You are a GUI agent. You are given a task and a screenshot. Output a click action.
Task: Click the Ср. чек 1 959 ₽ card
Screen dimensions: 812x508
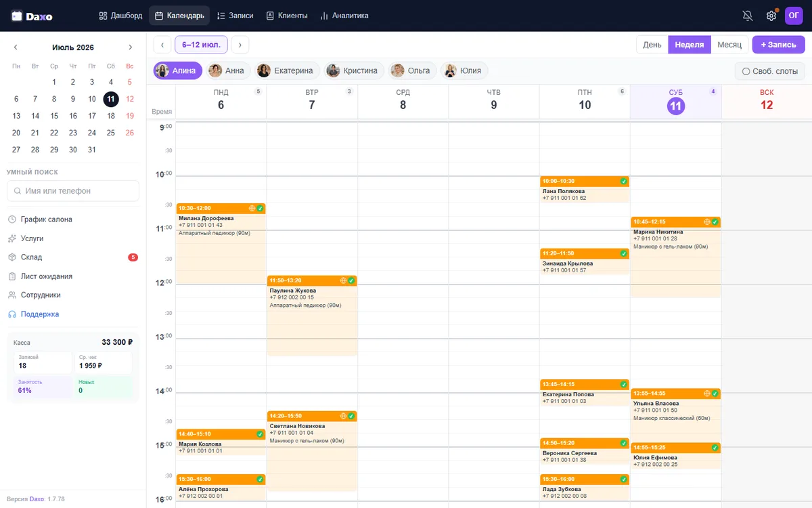pos(104,362)
